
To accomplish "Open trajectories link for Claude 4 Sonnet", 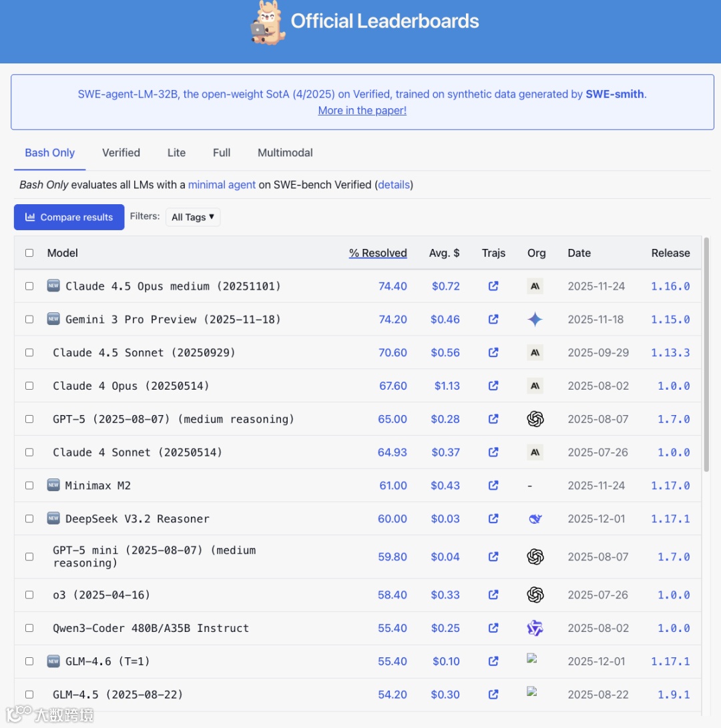I will [x=493, y=452].
